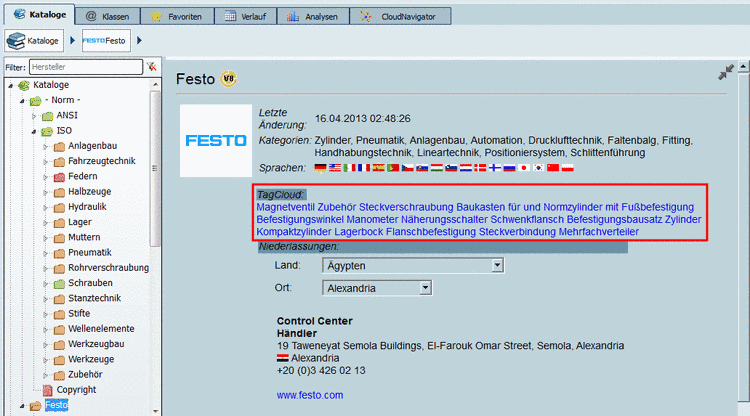The image size is (750, 416).
Task: Click tree panel scroll-down arrow
Action: click(x=155, y=411)
